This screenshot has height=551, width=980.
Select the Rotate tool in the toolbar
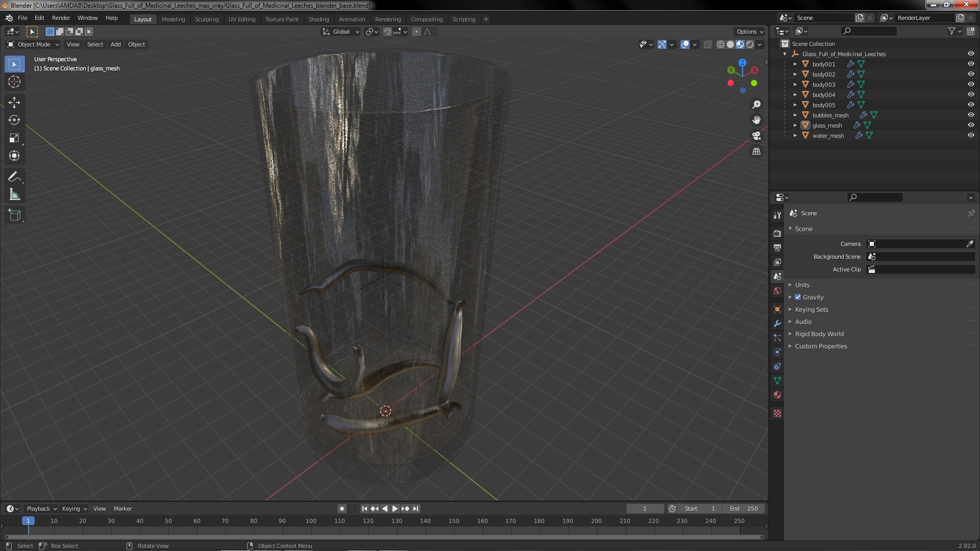click(14, 120)
